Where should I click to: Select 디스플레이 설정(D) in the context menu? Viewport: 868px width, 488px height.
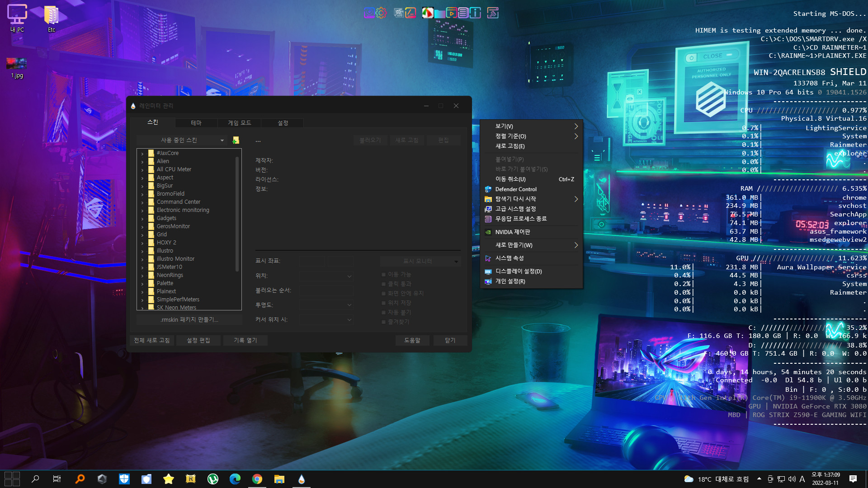click(531, 272)
